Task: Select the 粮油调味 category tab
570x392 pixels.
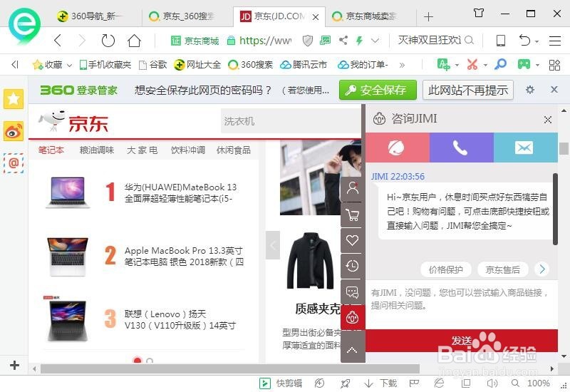Action: click(97, 150)
